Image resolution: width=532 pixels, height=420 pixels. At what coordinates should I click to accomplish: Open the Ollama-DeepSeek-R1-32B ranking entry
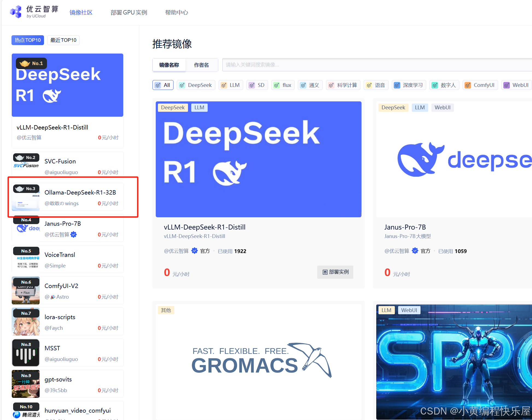click(80, 193)
